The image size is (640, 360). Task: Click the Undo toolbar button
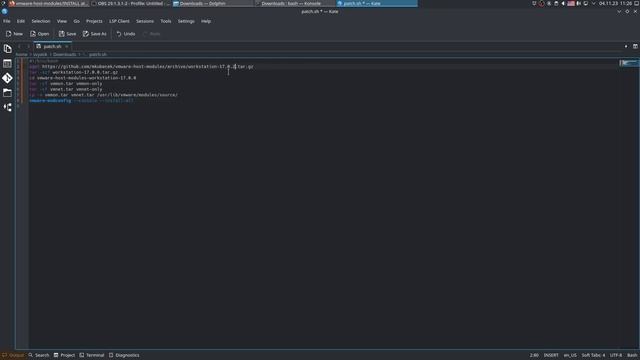126,34
